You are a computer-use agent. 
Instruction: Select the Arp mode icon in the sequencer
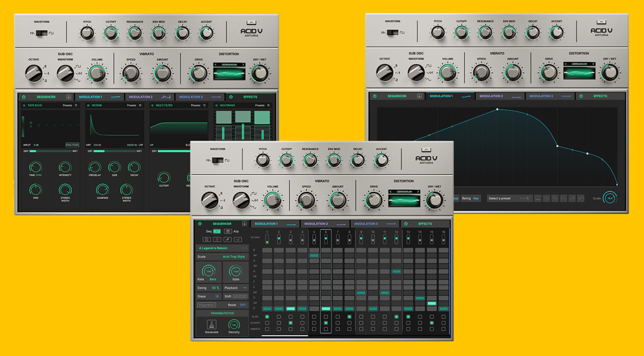(x=228, y=231)
